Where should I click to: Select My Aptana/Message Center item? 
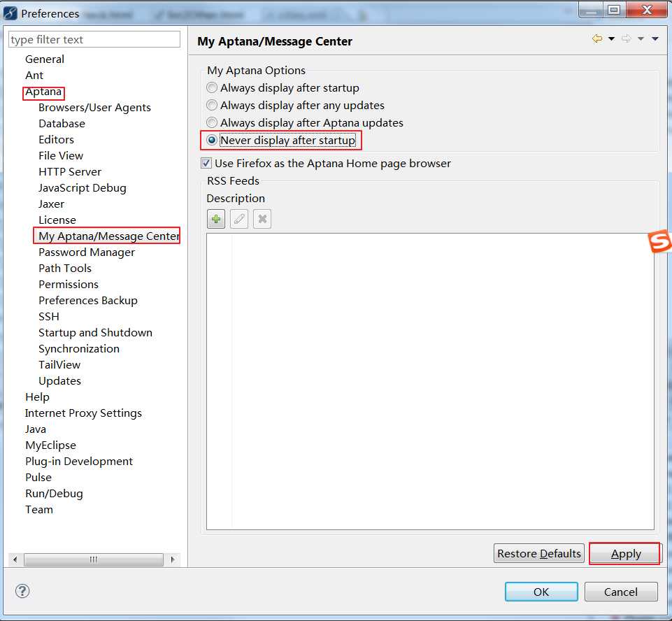pyautogui.click(x=108, y=236)
